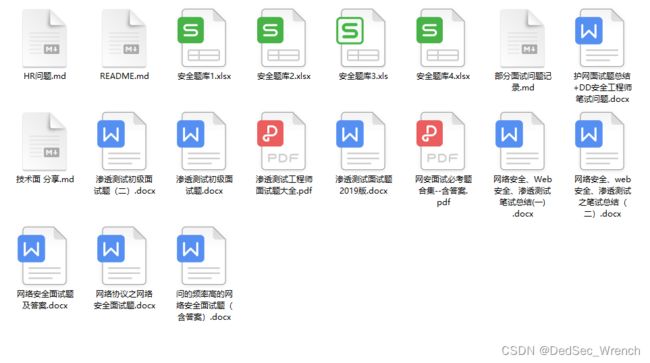
Task: Click the label 网络协议之网络安全面试题.docx
Action: (124, 300)
